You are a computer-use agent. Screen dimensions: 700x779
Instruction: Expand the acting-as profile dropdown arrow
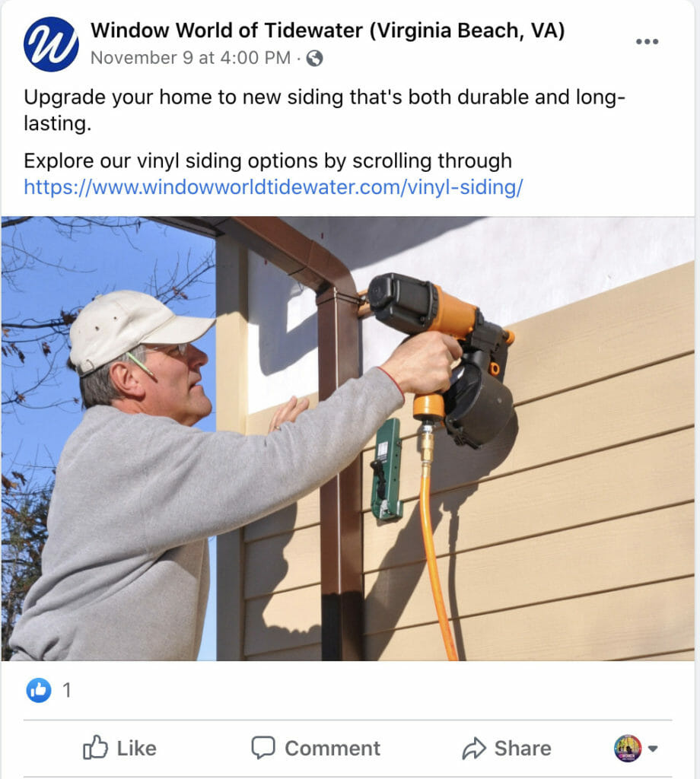[x=654, y=749]
